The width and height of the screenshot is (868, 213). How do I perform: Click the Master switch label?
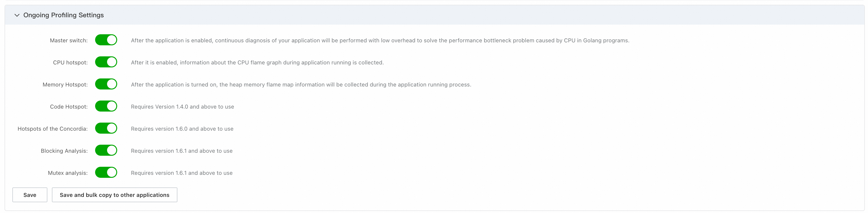click(68, 40)
